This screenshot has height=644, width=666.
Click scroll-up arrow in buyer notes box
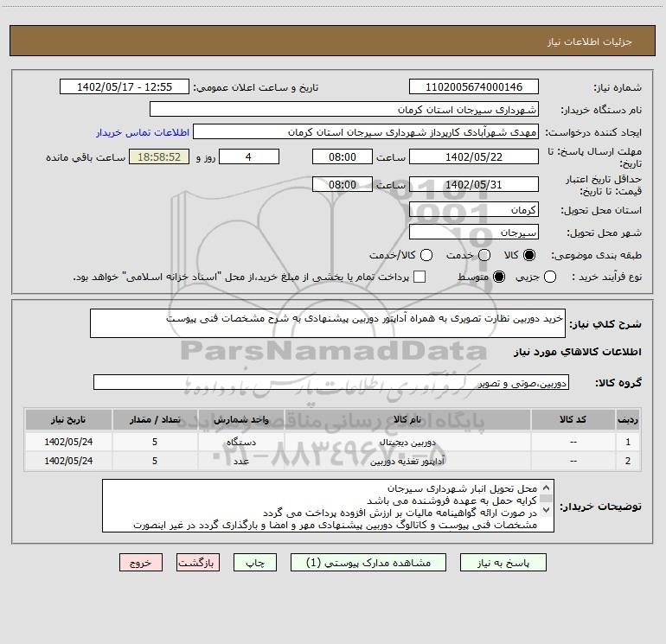[547, 488]
